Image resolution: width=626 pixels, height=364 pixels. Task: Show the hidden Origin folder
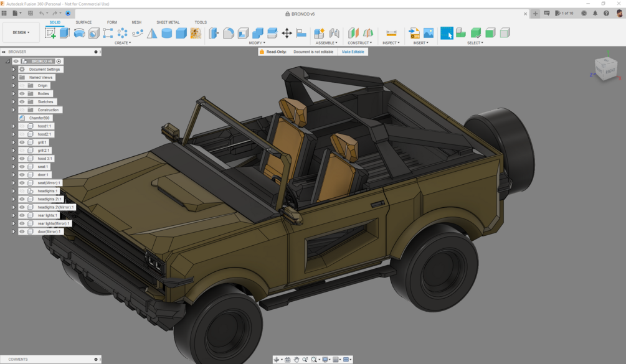tap(22, 85)
